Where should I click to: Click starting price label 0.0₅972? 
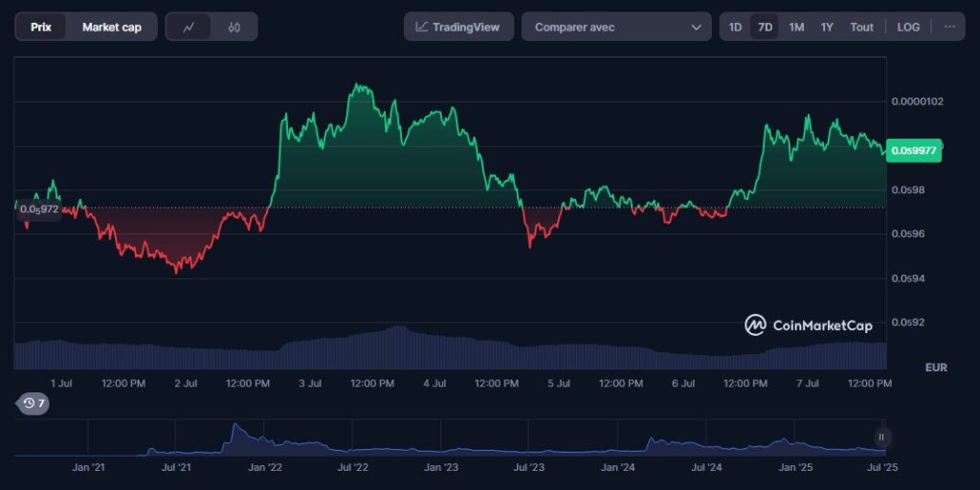click(x=38, y=210)
